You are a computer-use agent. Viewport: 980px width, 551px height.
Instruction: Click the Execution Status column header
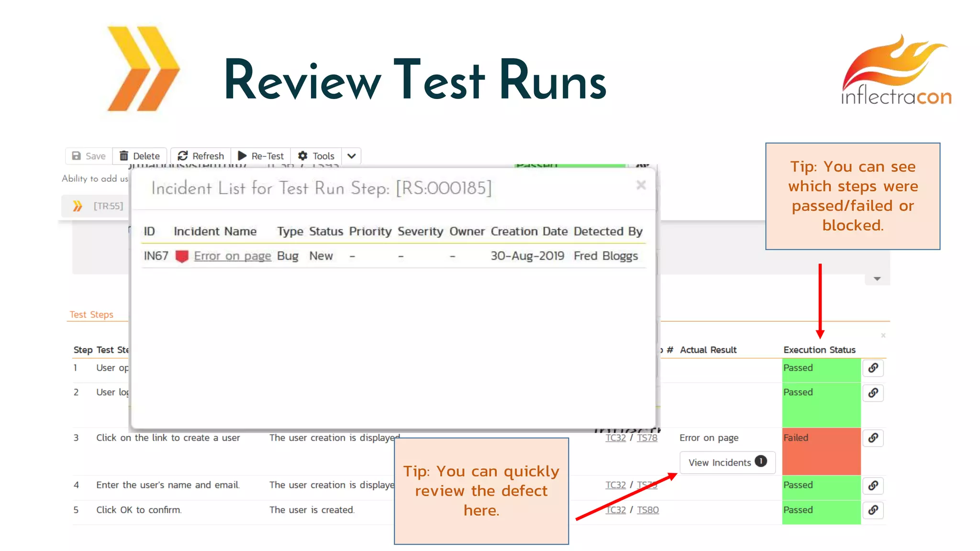819,350
